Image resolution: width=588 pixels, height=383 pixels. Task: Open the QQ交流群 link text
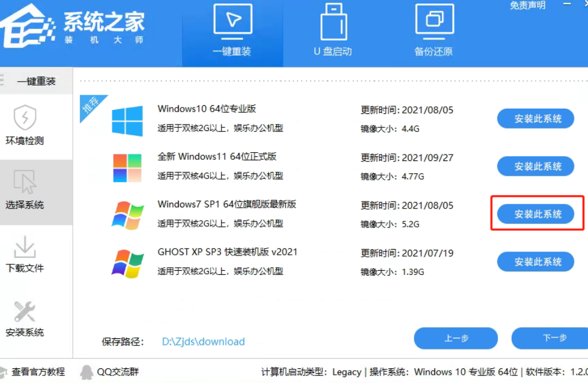click(x=118, y=372)
